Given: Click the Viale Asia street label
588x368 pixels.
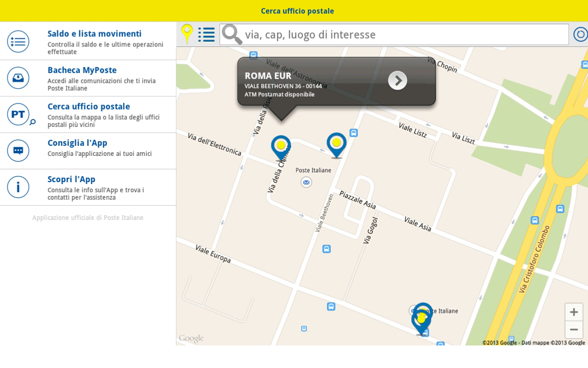Looking at the screenshot, I should [418, 224].
